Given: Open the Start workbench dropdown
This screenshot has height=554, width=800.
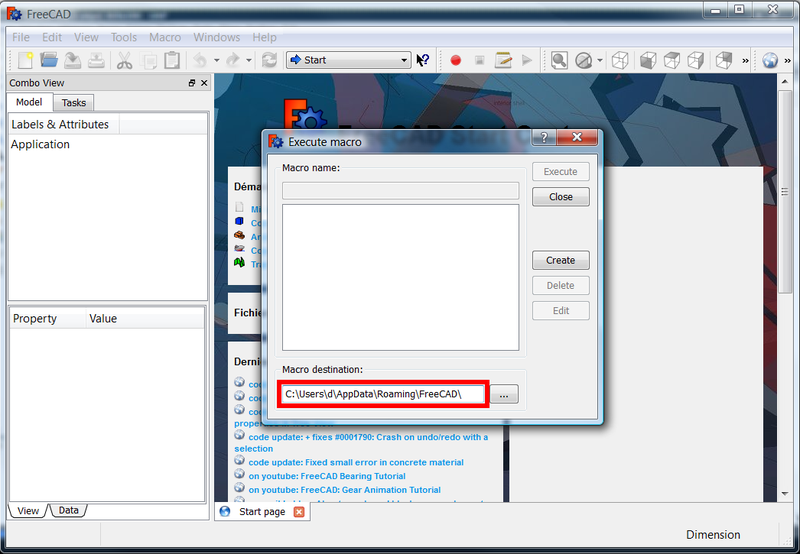Looking at the screenshot, I should click(x=348, y=60).
